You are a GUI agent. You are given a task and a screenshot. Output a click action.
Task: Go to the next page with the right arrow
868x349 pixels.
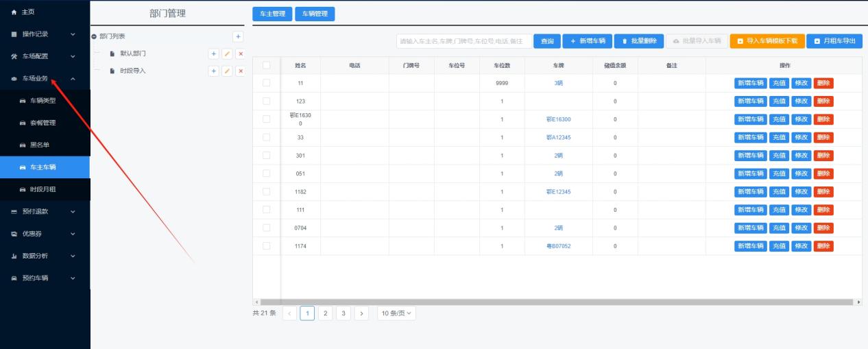[x=361, y=313]
